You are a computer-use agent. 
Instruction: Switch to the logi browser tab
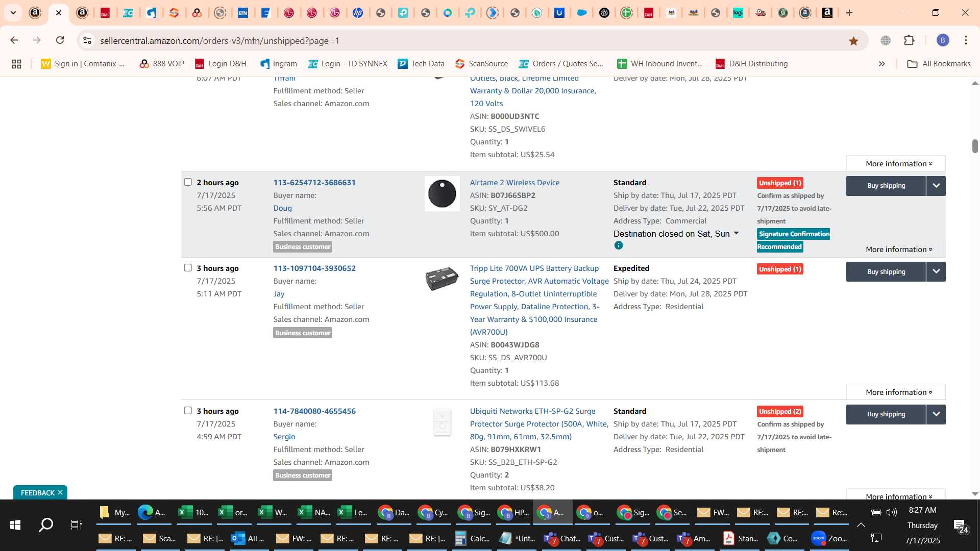[x=738, y=13]
